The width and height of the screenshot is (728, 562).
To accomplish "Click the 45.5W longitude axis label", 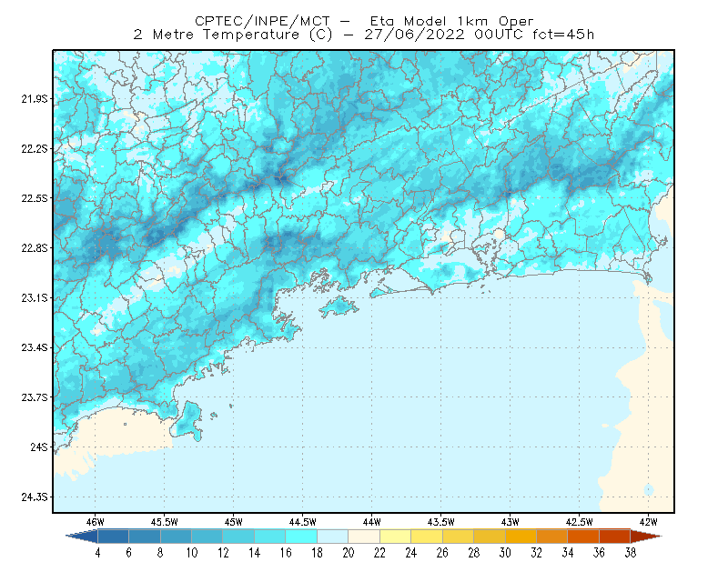I will (x=164, y=522).
